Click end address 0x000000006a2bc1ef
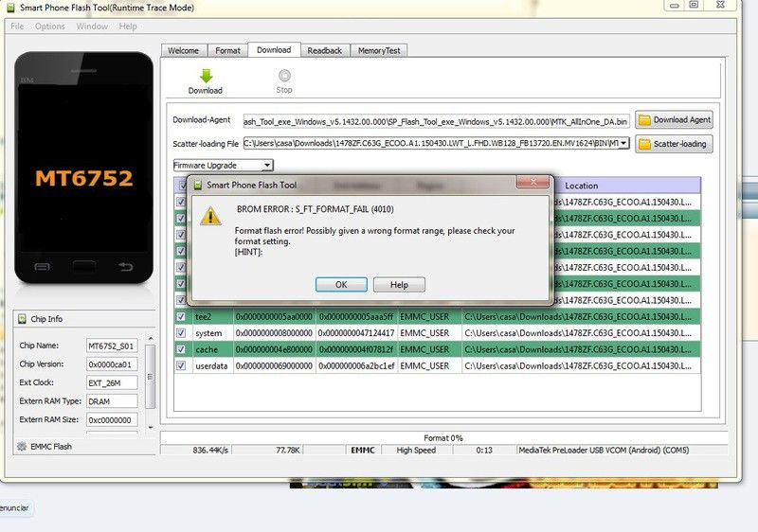Screen dimensions: 758x532 pyautogui.click(x=356, y=366)
